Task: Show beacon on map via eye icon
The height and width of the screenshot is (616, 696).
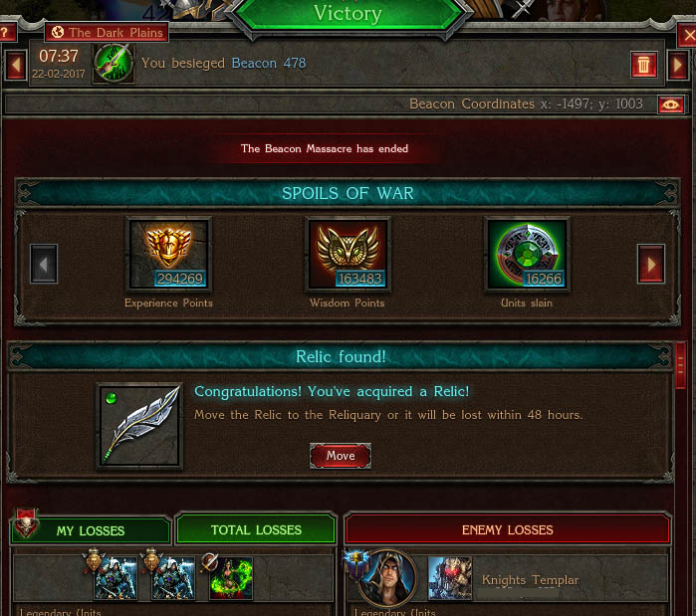Action: point(671,104)
